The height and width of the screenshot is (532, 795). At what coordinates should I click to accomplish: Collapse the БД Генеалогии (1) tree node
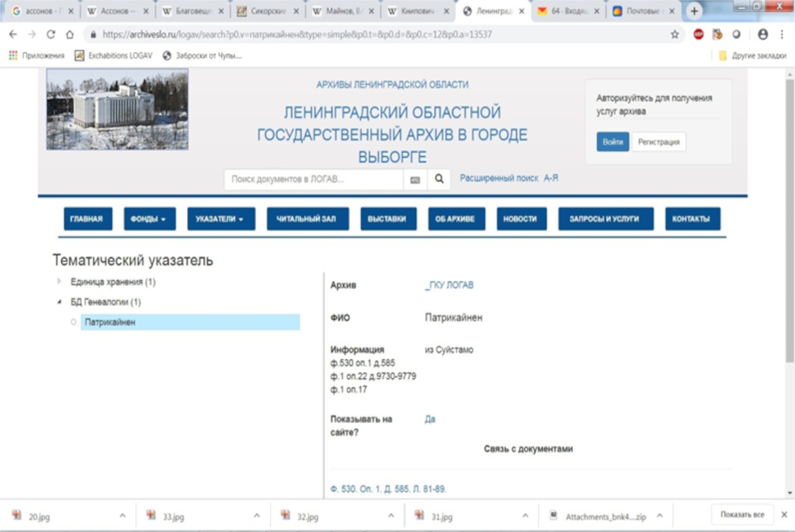[59, 302]
